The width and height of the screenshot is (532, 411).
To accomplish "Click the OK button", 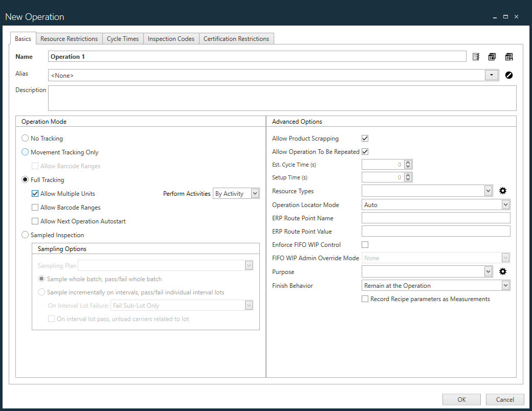I will click(x=461, y=399).
